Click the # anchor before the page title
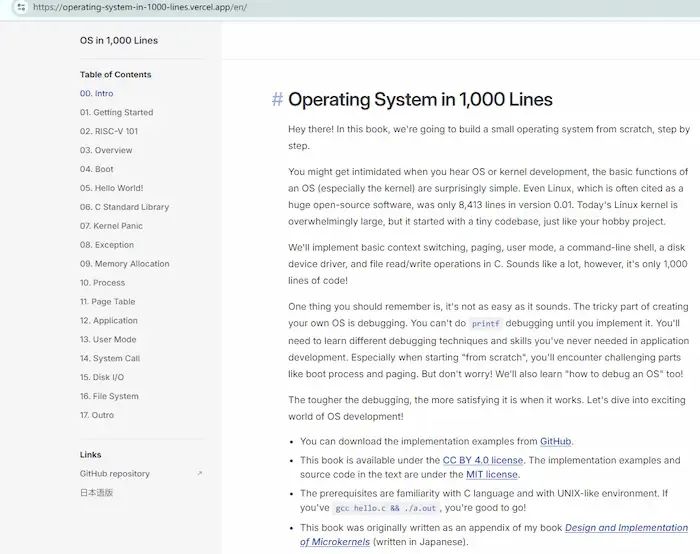 (277, 99)
